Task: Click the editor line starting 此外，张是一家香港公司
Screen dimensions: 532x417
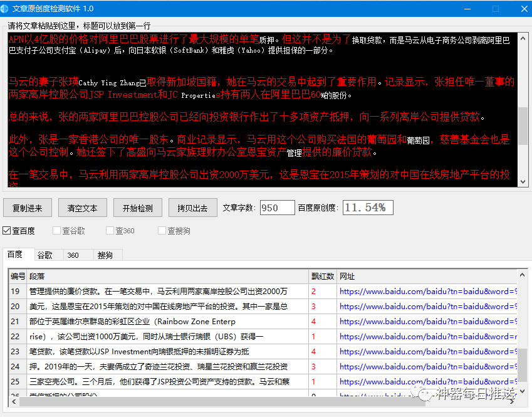Action: point(259,139)
